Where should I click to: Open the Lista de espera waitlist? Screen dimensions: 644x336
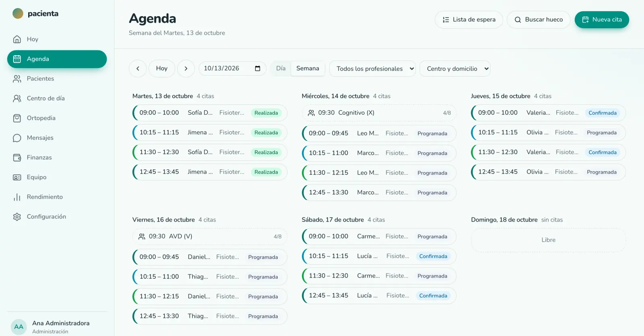coord(469,20)
